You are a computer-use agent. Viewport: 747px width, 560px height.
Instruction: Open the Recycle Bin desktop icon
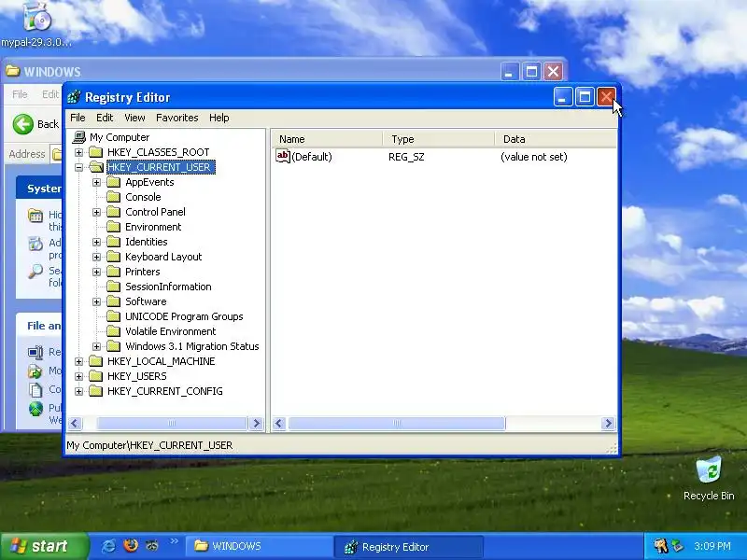pyautogui.click(x=709, y=478)
